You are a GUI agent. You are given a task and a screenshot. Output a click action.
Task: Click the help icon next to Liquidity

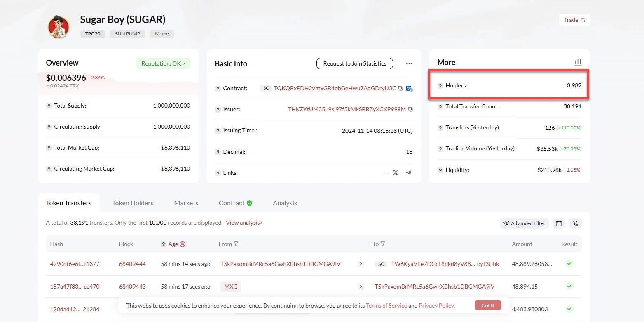point(440,170)
